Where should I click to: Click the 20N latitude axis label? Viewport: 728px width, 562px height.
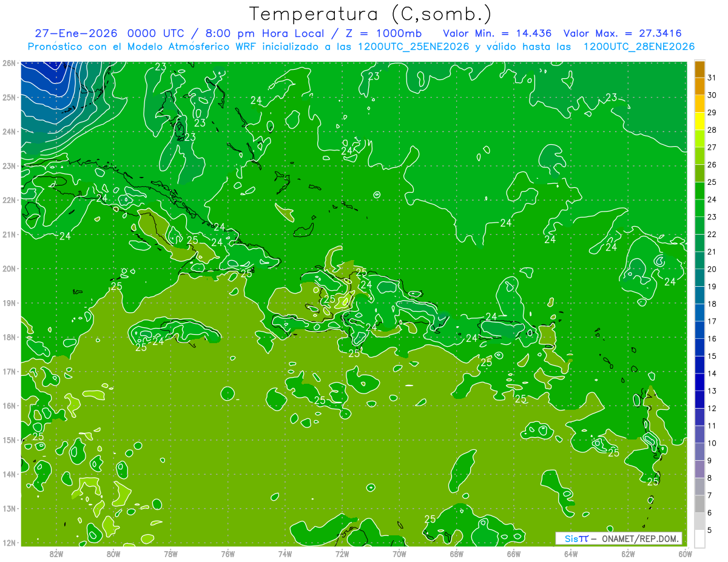[x=8, y=269]
